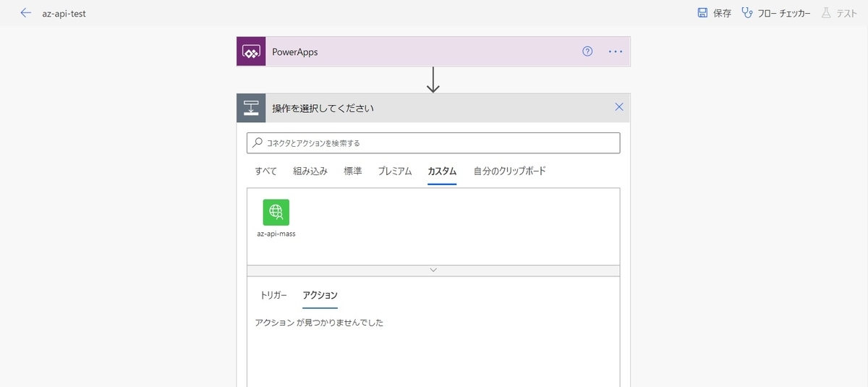Click the choose operation step icon

[251, 108]
